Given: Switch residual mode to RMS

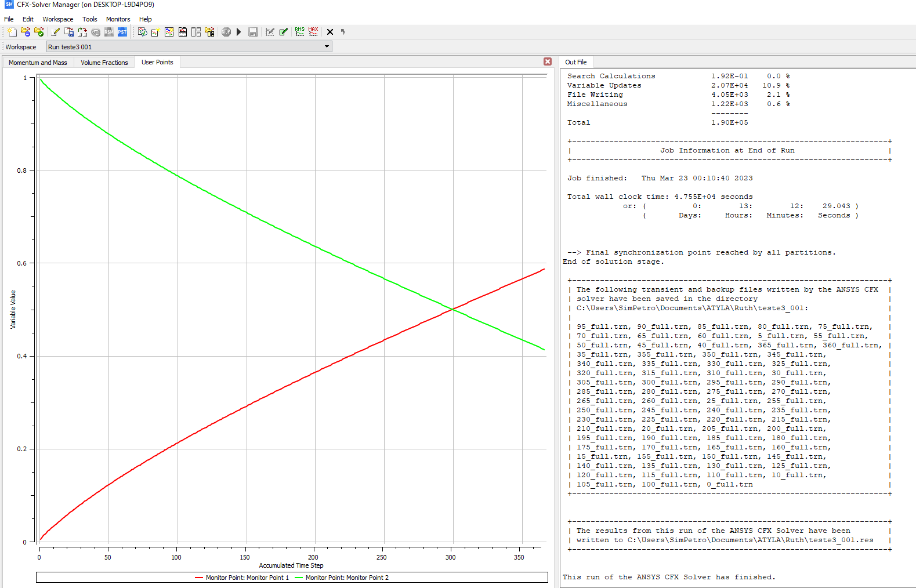Looking at the screenshot, I should coord(299,32).
